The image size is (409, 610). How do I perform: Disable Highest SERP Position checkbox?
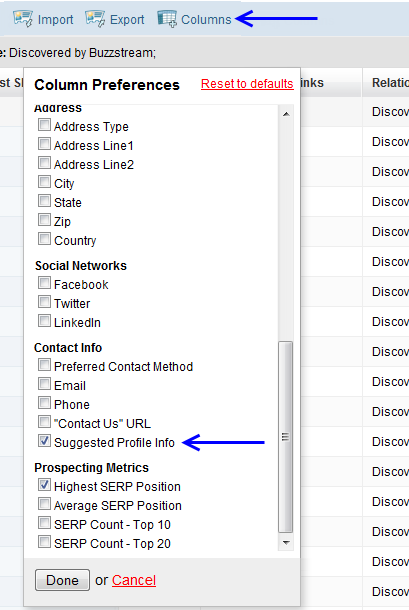pos(44,485)
